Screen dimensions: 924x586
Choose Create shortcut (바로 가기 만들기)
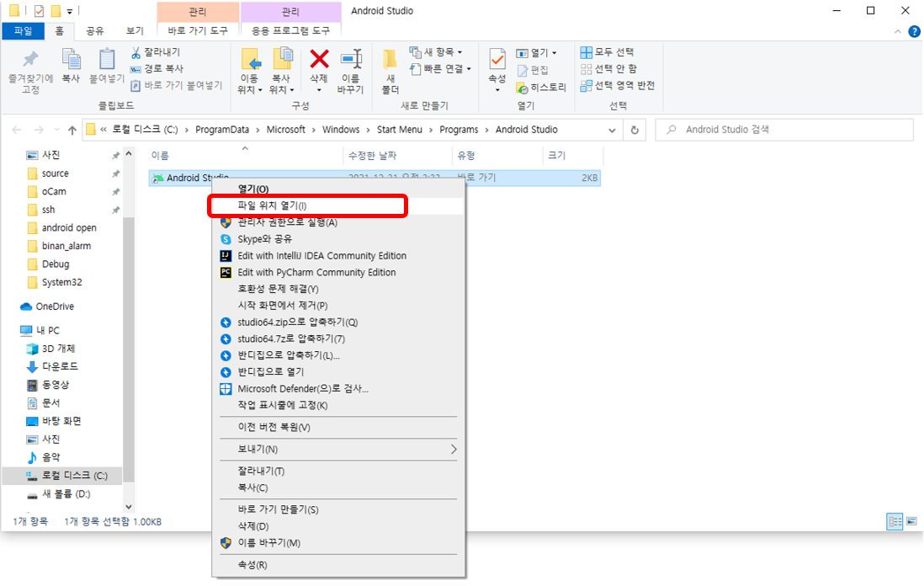(339, 509)
